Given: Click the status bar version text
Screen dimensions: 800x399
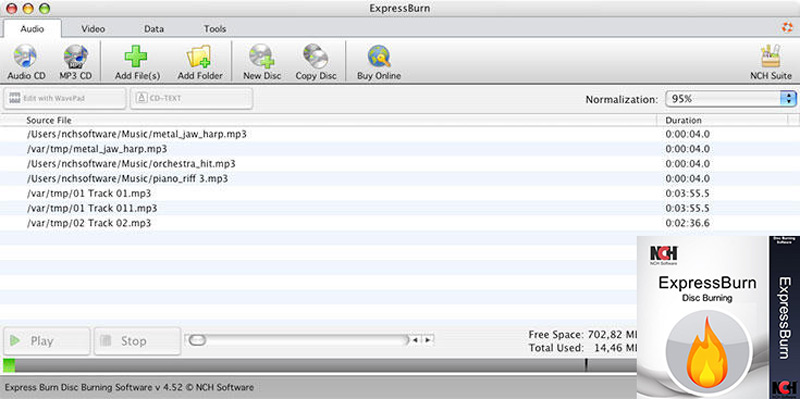Looking at the screenshot, I should pos(129,387).
